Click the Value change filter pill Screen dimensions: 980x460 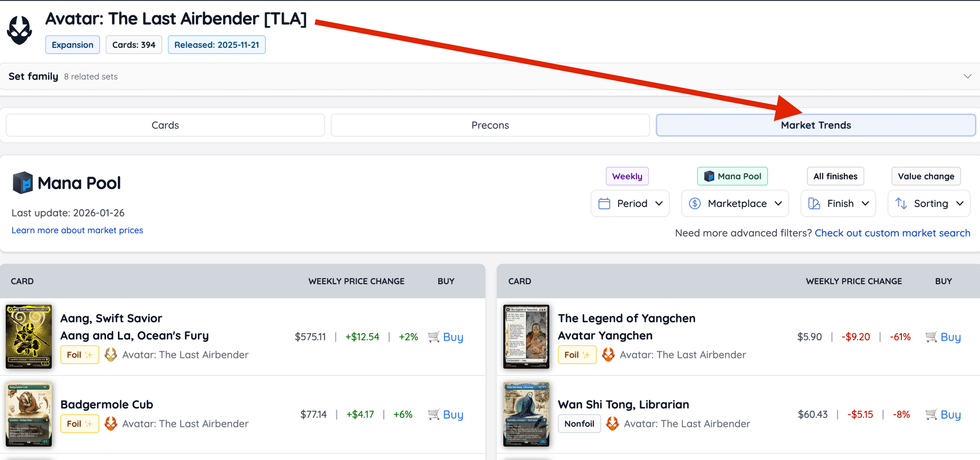(925, 176)
